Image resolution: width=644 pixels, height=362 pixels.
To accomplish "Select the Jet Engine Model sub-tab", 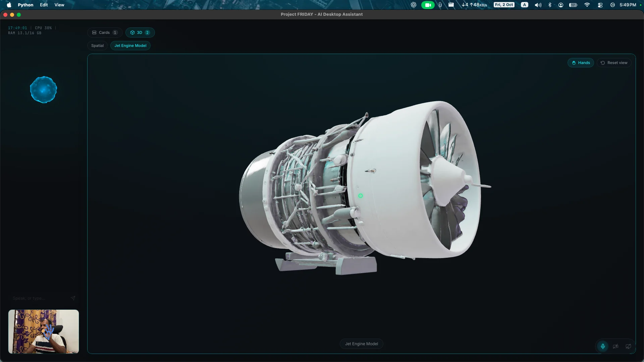I will coord(130,46).
